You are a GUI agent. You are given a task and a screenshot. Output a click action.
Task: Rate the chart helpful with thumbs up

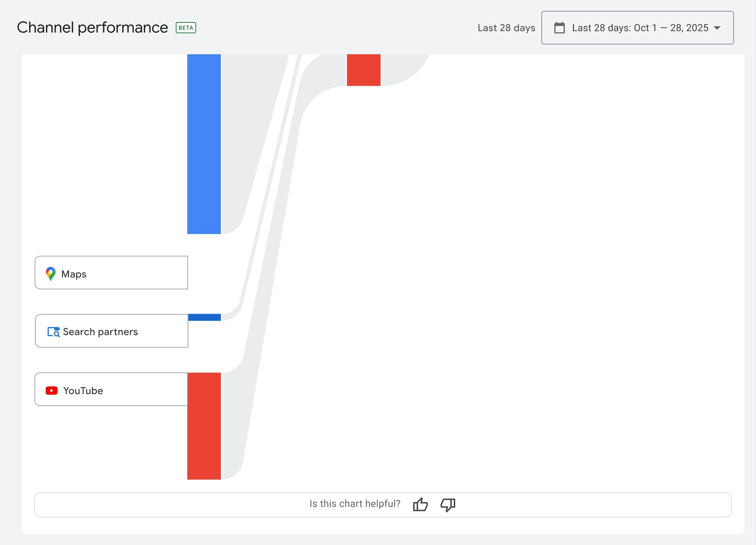tap(420, 504)
